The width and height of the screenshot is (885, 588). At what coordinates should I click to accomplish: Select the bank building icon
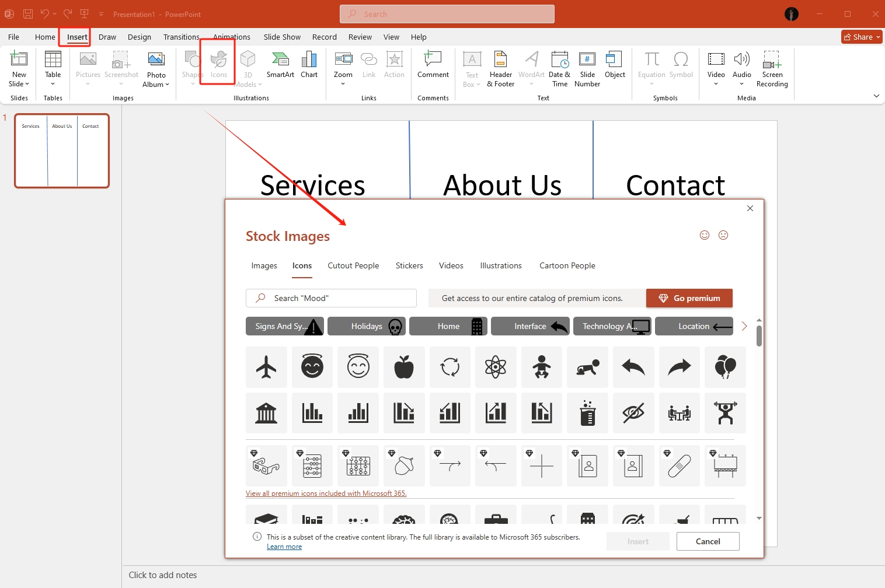click(266, 412)
